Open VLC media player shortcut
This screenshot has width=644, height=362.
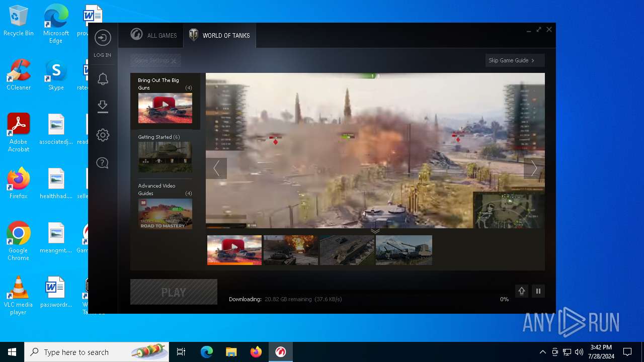[x=19, y=296]
